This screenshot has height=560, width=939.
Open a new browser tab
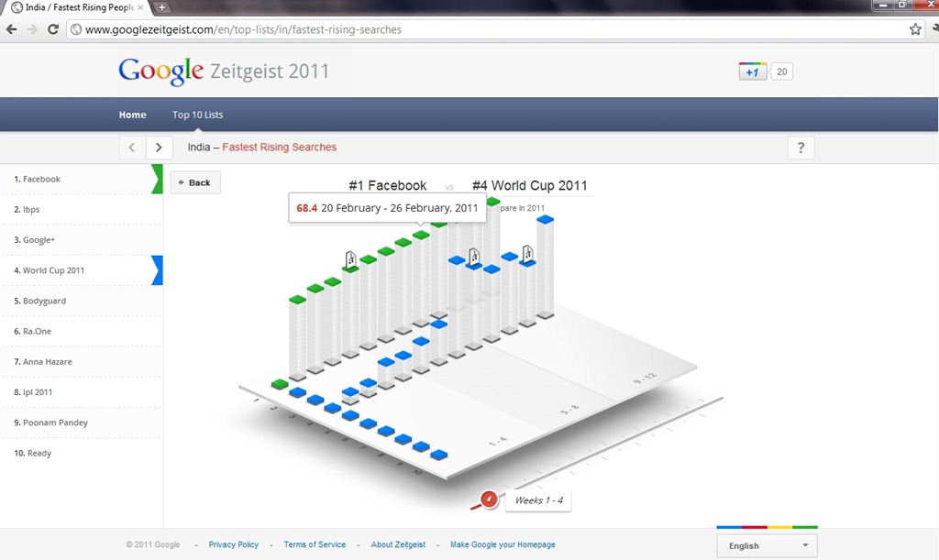click(x=161, y=7)
